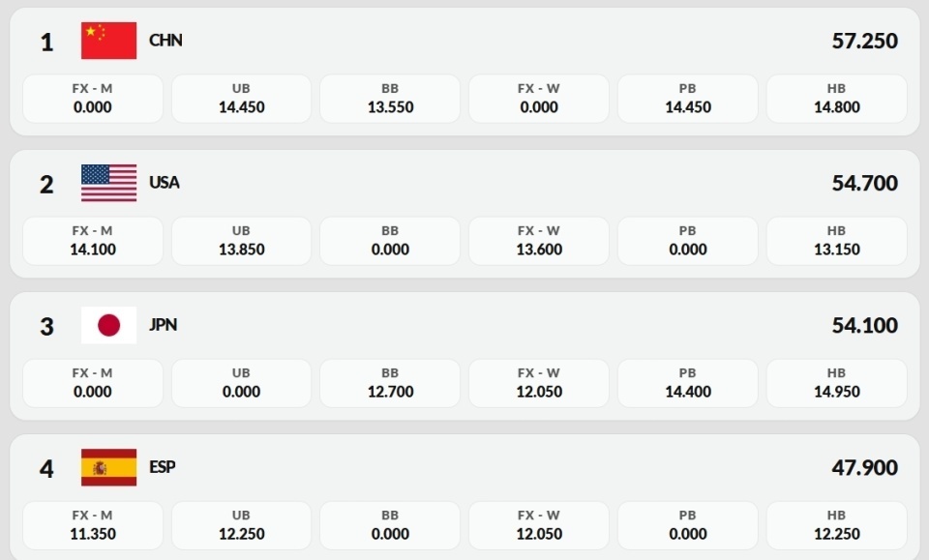The height and width of the screenshot is (560, 929).
Task: Click USA's FX - M score 14.100
Action: 93,241
